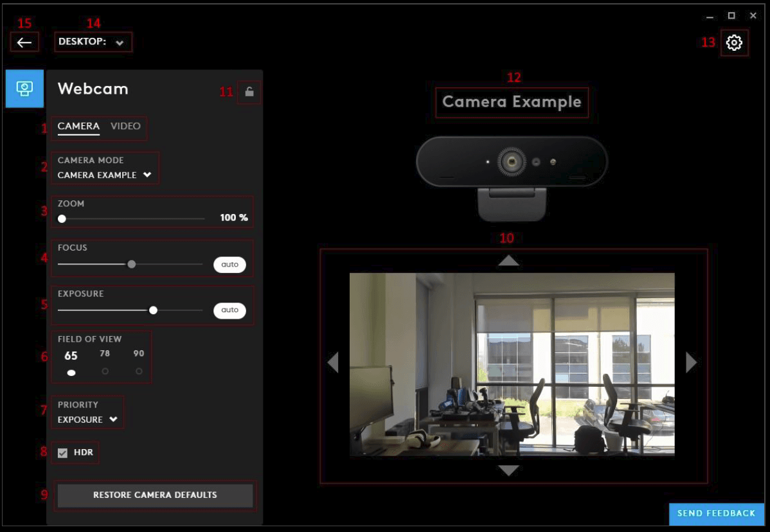Toggle the Focus auto button

click(x=229, y=264)
